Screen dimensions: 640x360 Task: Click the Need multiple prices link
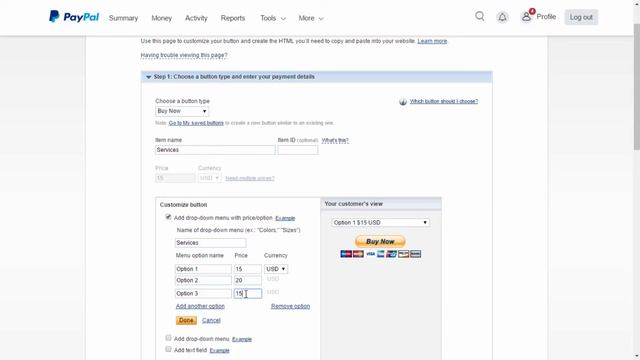(x=250, y=178)
